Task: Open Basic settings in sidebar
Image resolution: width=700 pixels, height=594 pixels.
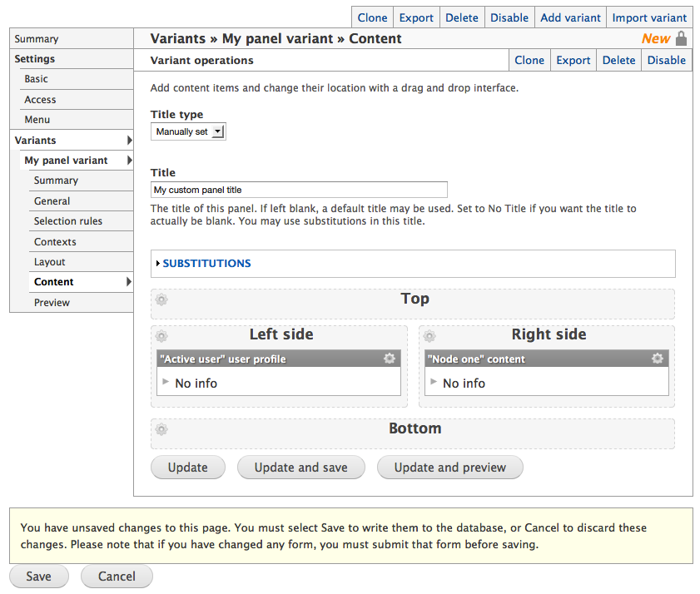Action: click(77, 79)
